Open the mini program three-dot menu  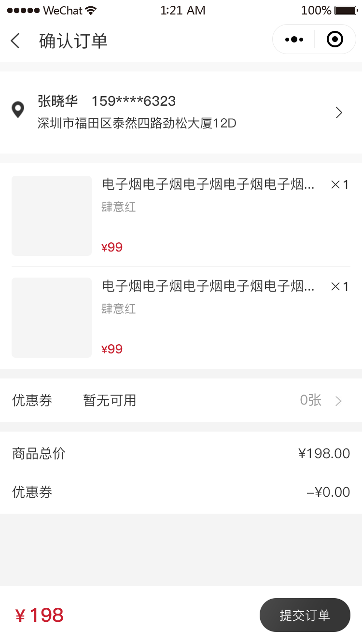coord(294,40)
